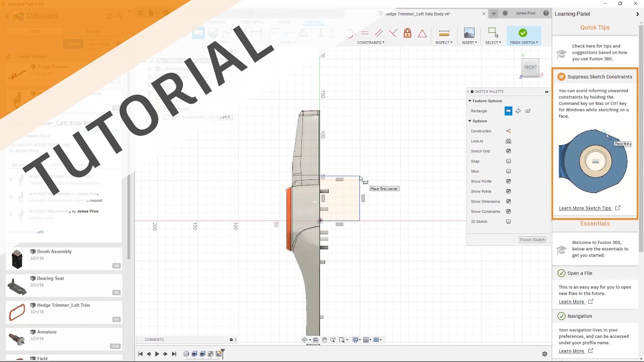Select the Symmetry triangle constraint icon

422,33
